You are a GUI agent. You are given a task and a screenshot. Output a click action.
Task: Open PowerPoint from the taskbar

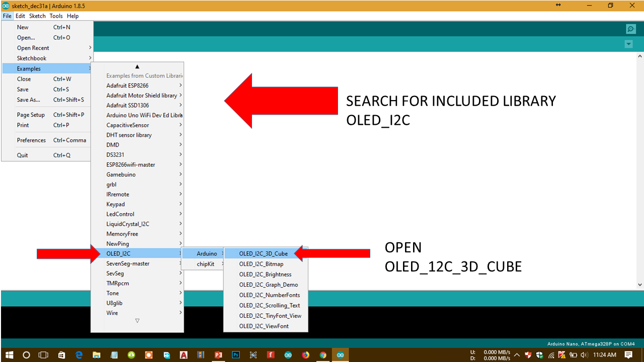point(218,355)
